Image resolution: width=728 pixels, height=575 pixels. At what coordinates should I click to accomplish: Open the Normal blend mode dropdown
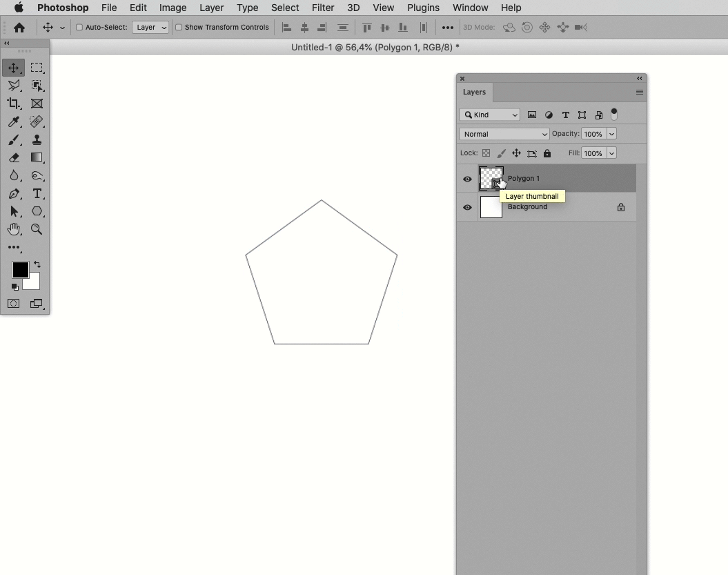click(x=504, y=134)
